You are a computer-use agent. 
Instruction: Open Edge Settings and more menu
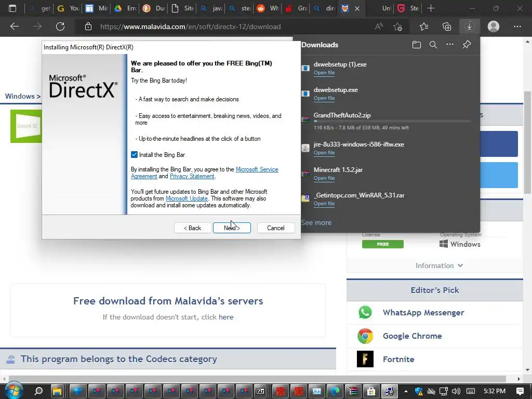coord(517,26)
